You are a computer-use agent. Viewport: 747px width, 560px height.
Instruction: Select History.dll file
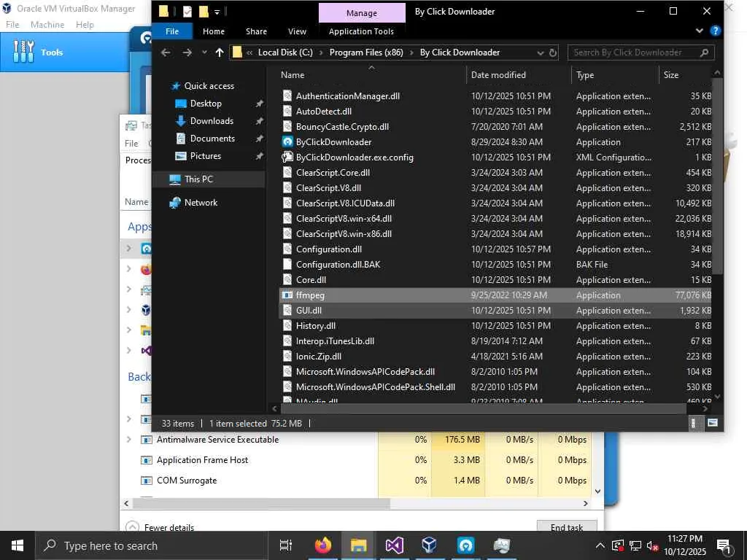click(315, 326)
